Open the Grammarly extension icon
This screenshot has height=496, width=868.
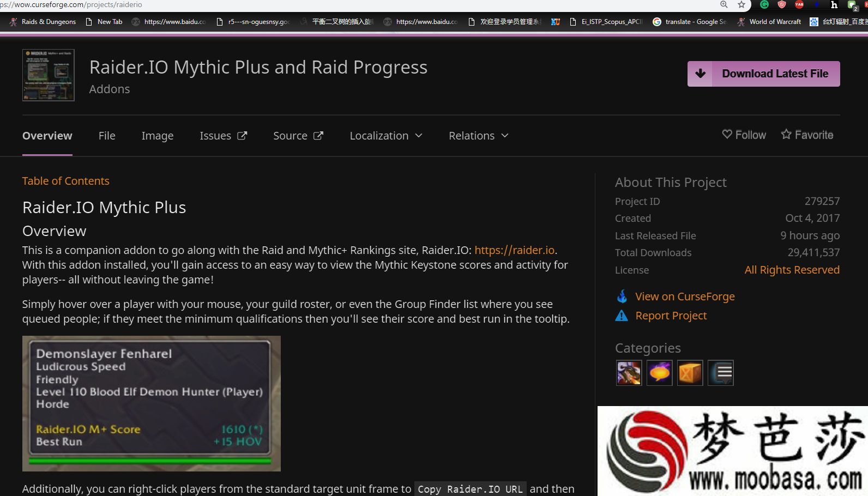point(764,4)
